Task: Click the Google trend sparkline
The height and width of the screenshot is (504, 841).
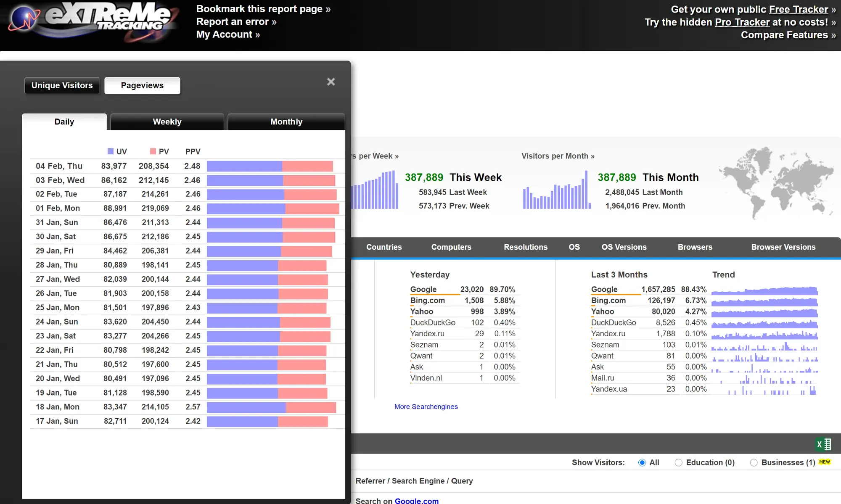Action: pyautogui.click(x=764, y=290)
